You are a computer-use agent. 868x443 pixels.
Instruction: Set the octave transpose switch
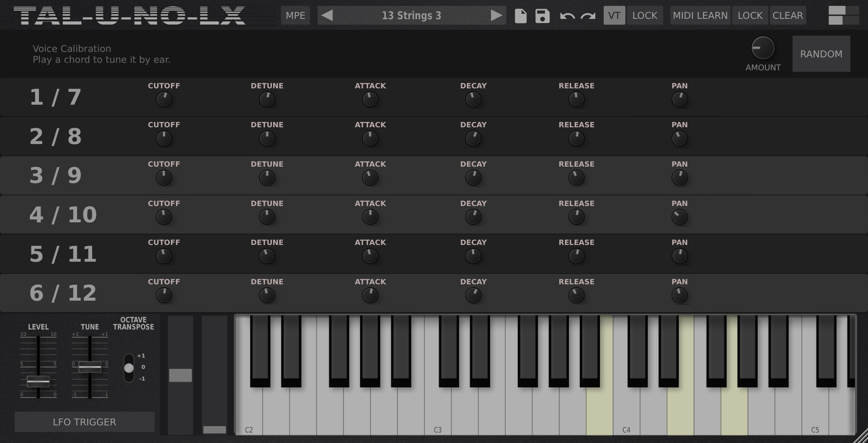click(129, 368)
